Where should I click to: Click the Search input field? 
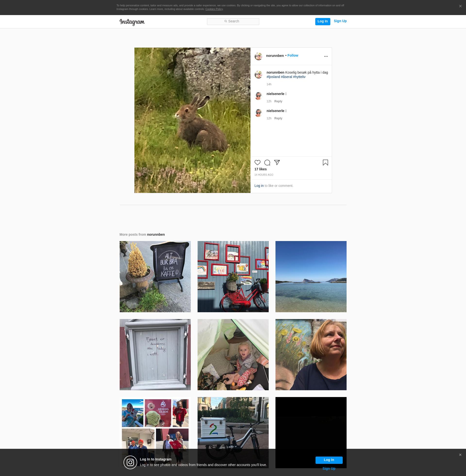233,22
